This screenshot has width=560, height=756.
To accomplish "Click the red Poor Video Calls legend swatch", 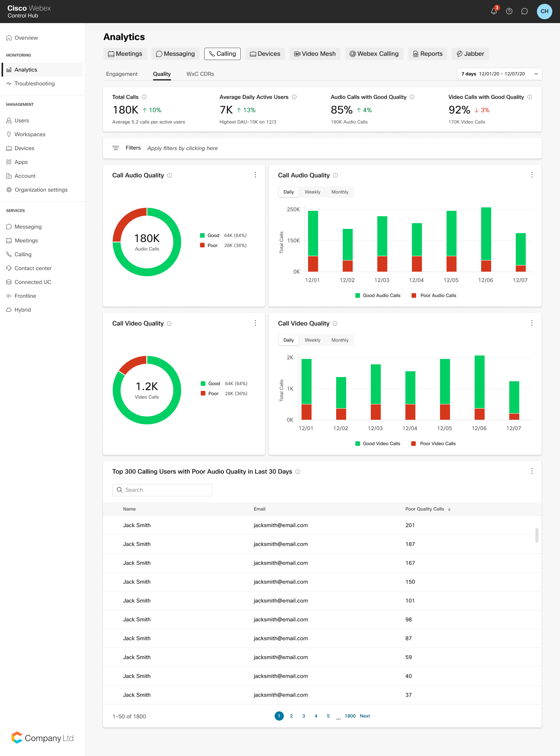I will point(413,444).
